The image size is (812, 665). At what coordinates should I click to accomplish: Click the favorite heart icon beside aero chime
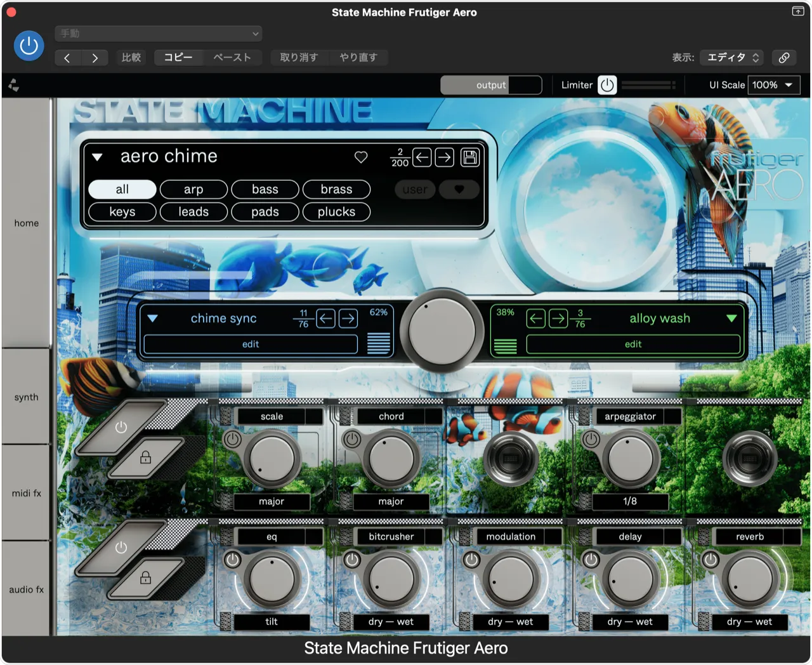[x=361, y=157]
